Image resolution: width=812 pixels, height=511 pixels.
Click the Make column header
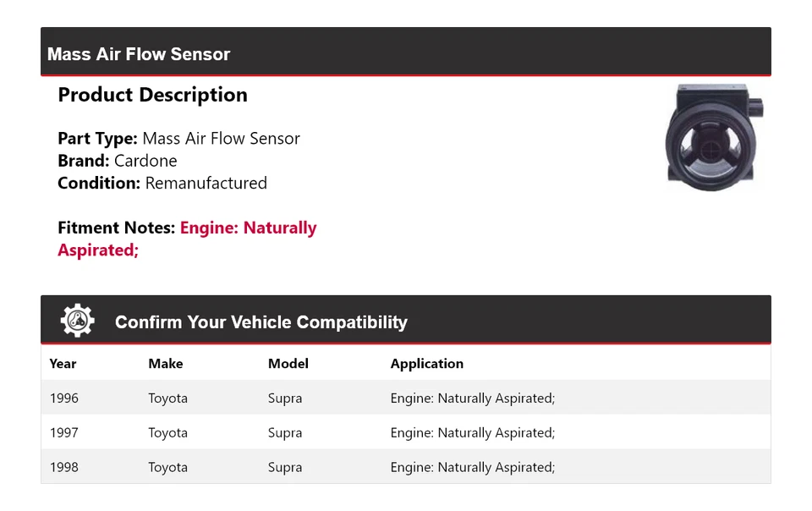click(x=165, y=364)
